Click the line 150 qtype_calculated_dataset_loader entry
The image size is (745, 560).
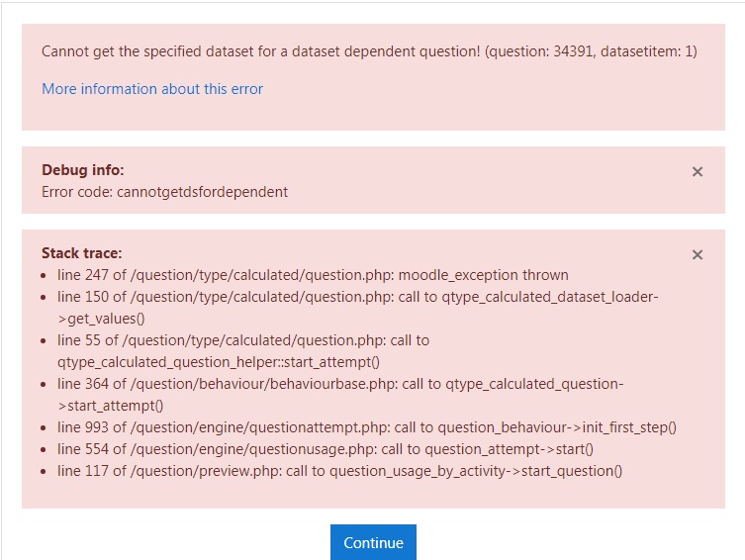pos(358,308)
